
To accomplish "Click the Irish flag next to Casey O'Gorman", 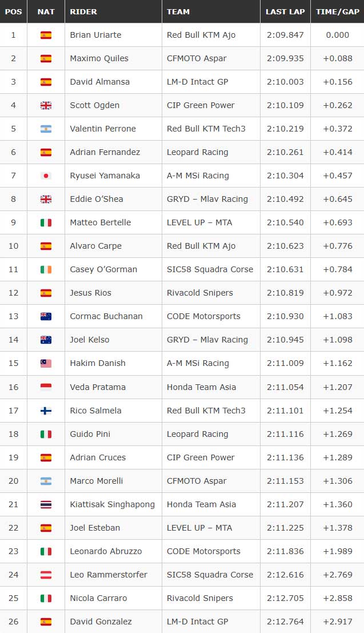I will 46,269.
